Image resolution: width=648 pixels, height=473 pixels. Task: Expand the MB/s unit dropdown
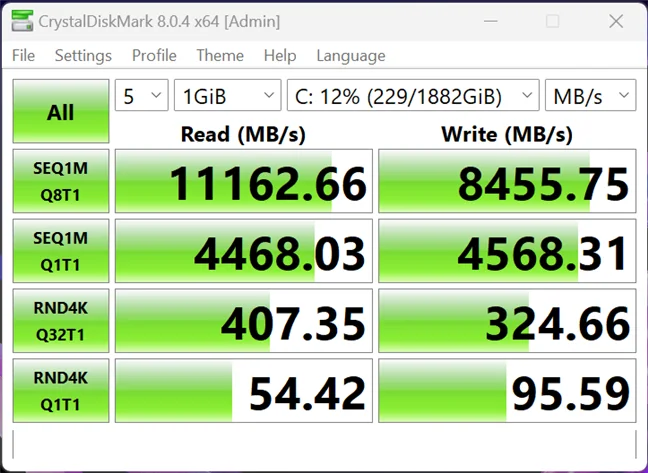pos(591,95)
